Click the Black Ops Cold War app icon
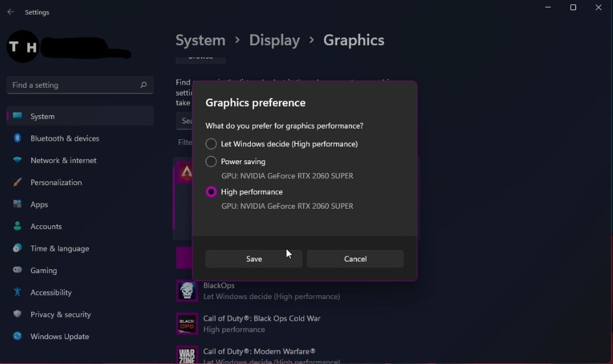The height and width of the screenshot is (364, 613). pos(187,324)
